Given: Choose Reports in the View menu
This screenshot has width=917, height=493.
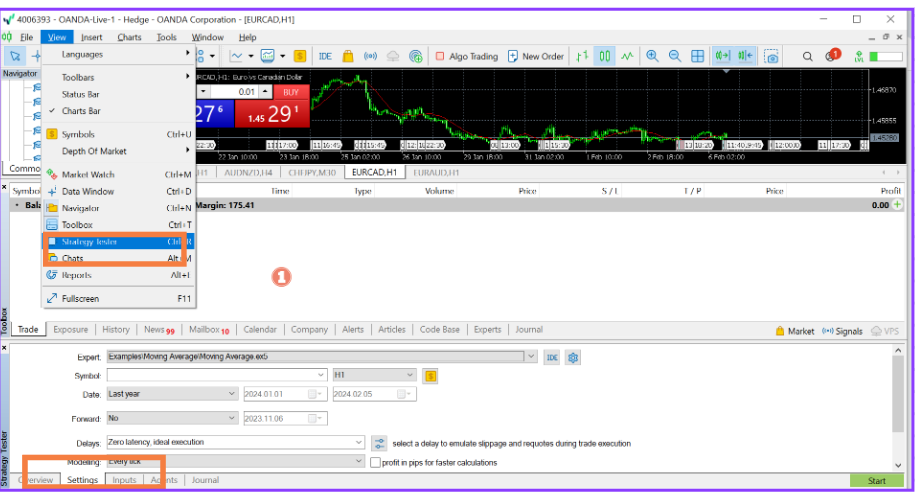Looking at the screenshot, I should click(119, 275).
